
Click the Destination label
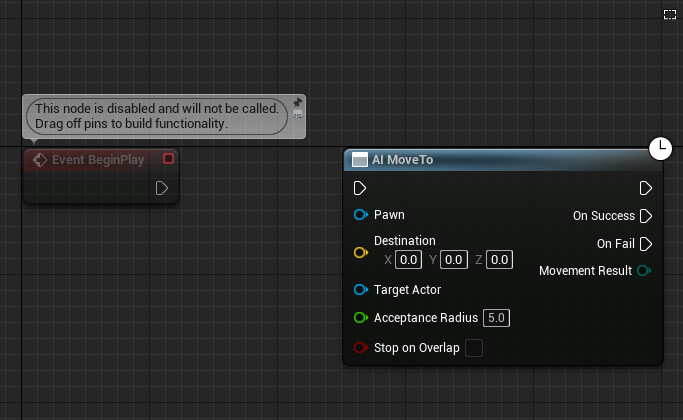pos(405,240)
